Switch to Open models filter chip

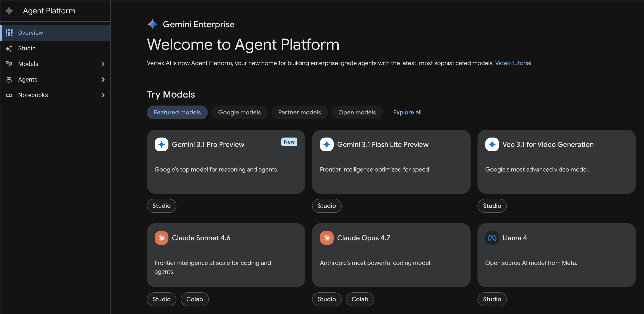(x=357, y=112)
